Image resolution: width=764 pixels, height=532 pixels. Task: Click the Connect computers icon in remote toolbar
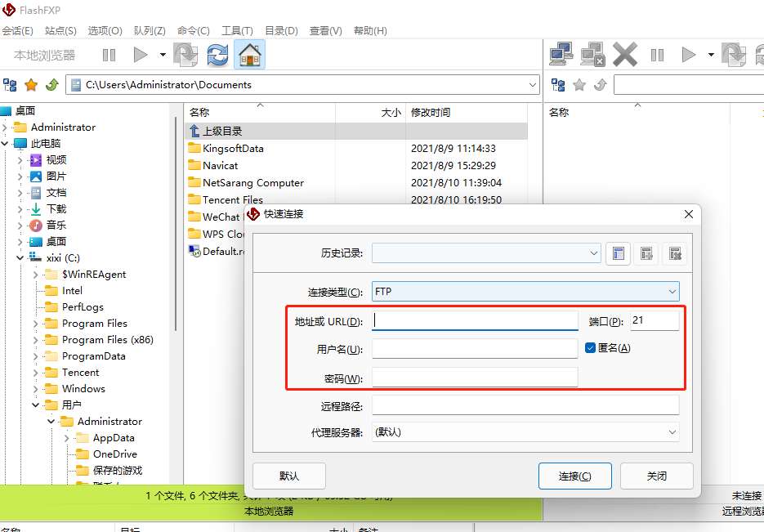click(561, 55)
